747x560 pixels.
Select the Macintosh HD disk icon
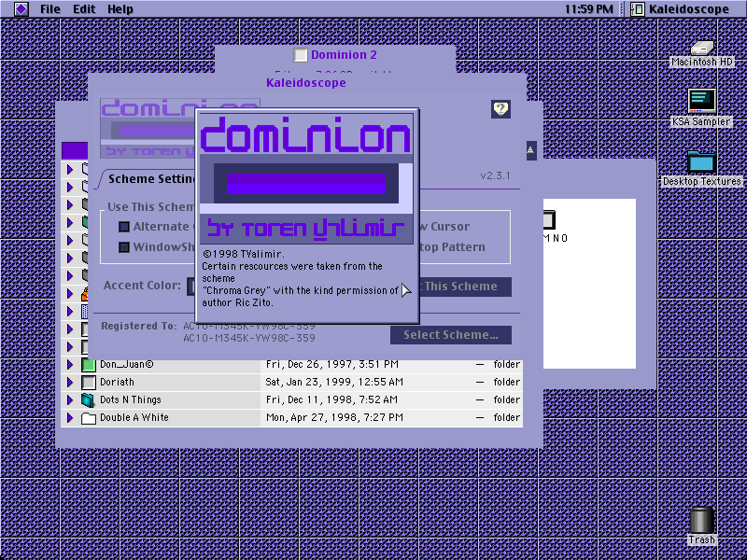click(x=702, y=48)
